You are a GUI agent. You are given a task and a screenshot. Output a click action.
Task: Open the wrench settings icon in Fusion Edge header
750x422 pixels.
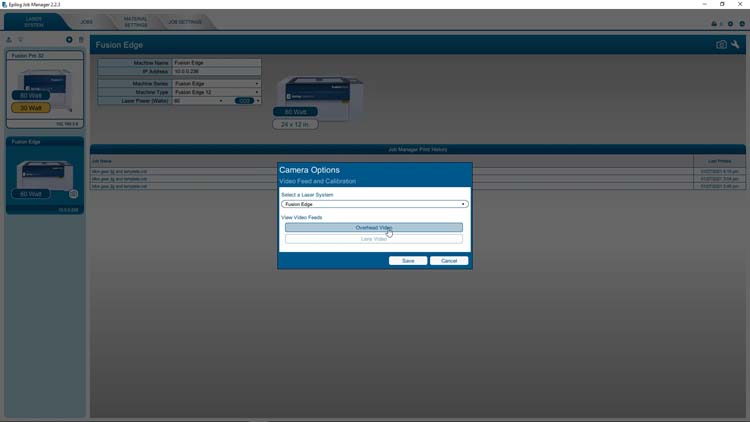click(735, 44)
